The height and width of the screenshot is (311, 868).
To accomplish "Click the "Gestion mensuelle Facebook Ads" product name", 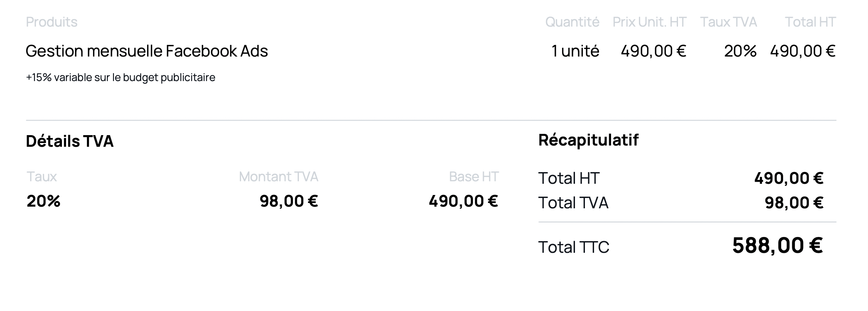I will [147, 51].
